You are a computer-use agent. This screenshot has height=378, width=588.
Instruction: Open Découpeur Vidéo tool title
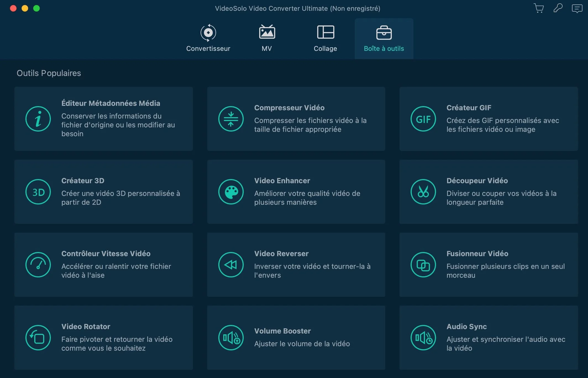tap(477, 181)
